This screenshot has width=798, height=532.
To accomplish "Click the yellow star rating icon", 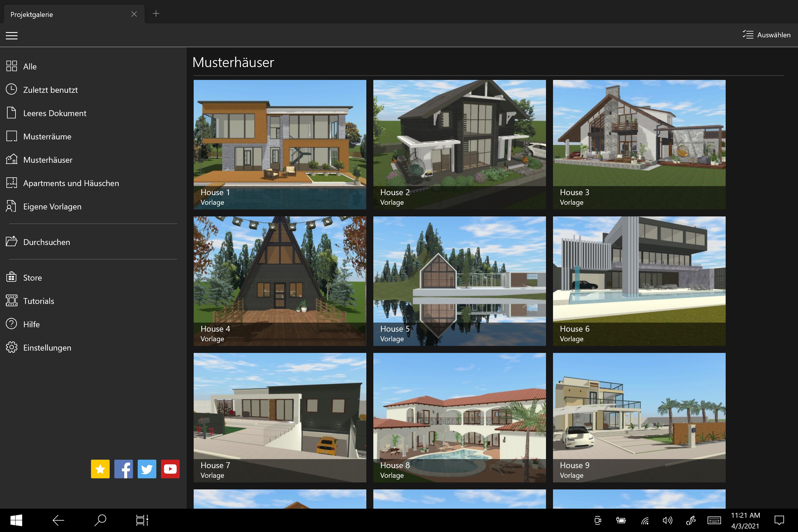I will click(100, 469).
